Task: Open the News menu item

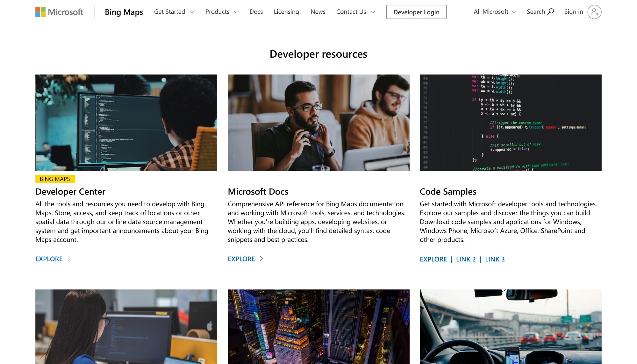Action: point(318,12)
